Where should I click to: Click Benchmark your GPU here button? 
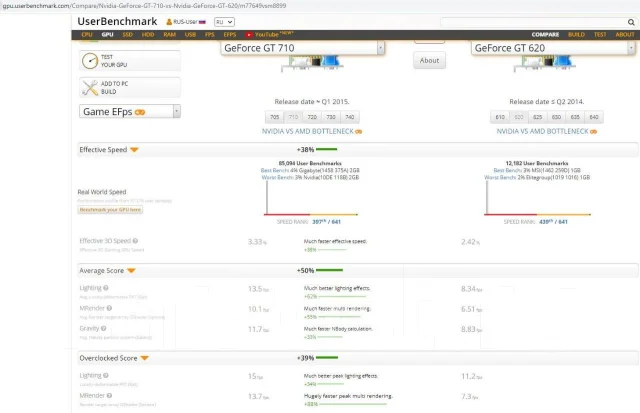pos(110,209)
